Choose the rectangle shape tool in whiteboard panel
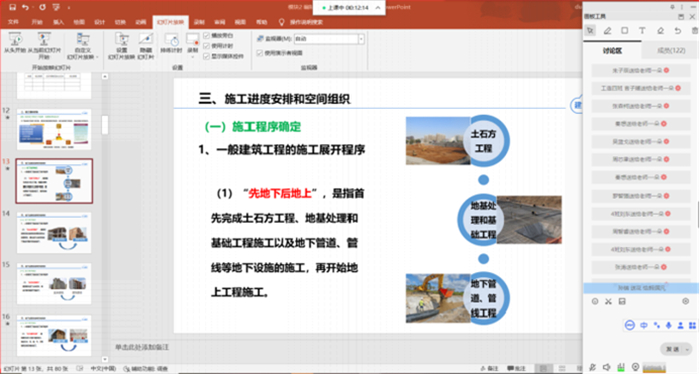This screenshot has height=374, width=700. [x=625, y=31]
